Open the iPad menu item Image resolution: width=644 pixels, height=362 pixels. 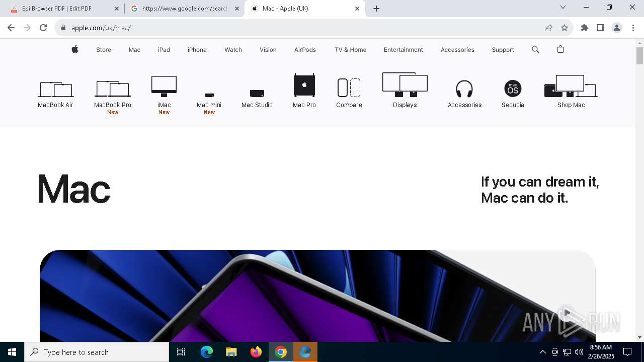point(164,49)
